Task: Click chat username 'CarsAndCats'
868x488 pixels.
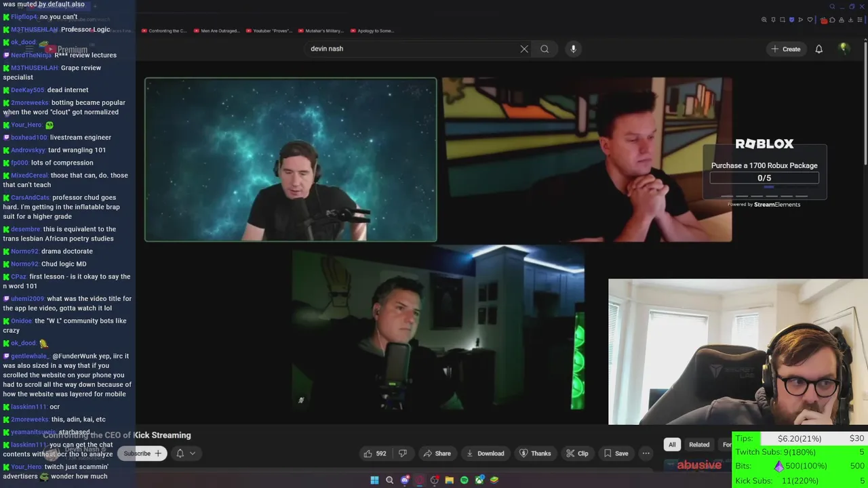Action: pyautogui.click(x=30, y=198)
